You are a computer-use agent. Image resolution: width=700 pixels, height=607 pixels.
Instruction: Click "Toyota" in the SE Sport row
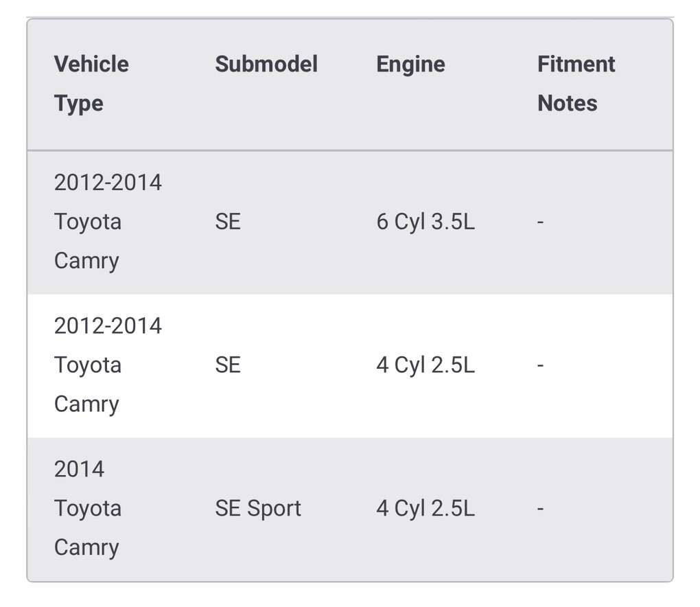88,509
